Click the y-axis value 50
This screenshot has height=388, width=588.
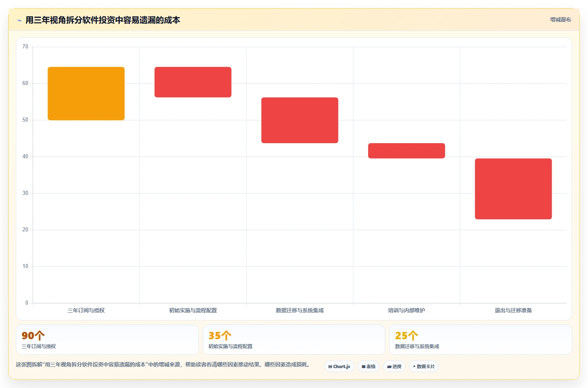[x=25, y=120]
